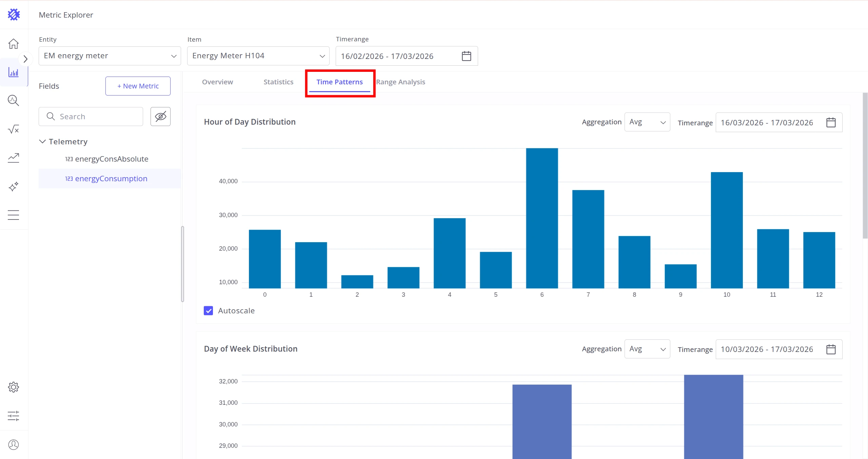Open the home icon in sidebar
868x459 pixels.
pos(14,44)
